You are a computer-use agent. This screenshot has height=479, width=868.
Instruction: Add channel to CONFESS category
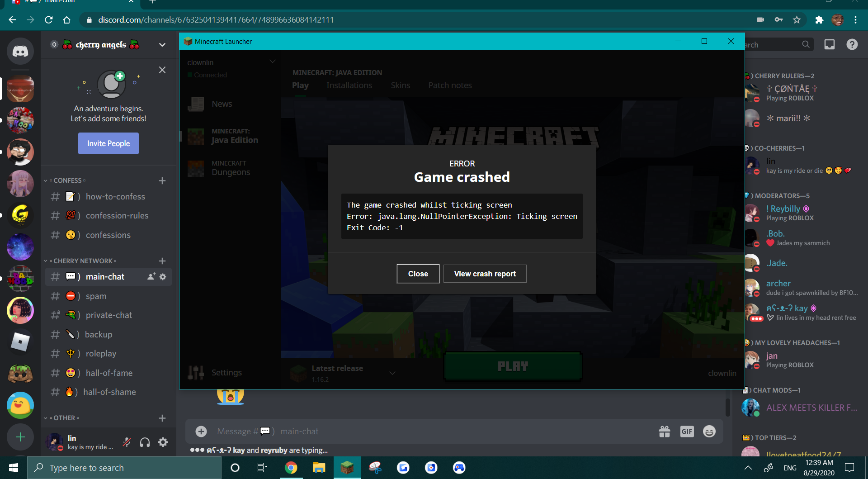pos(162,181)
